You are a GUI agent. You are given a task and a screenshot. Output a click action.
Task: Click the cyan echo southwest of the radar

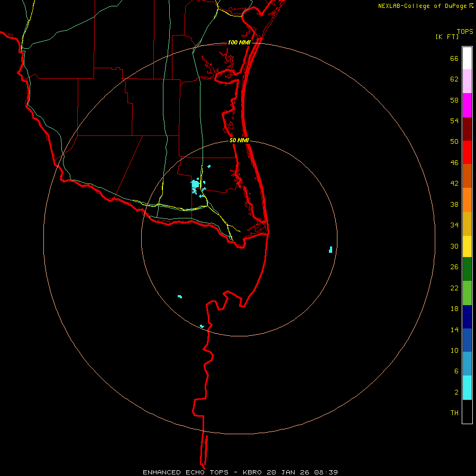(180, 296)
